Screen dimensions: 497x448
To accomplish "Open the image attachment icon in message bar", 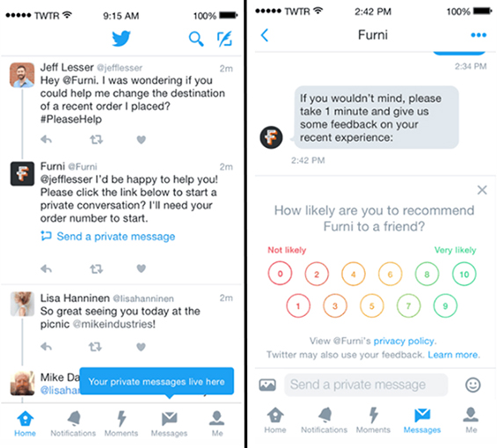I will [x=267, y=385].
